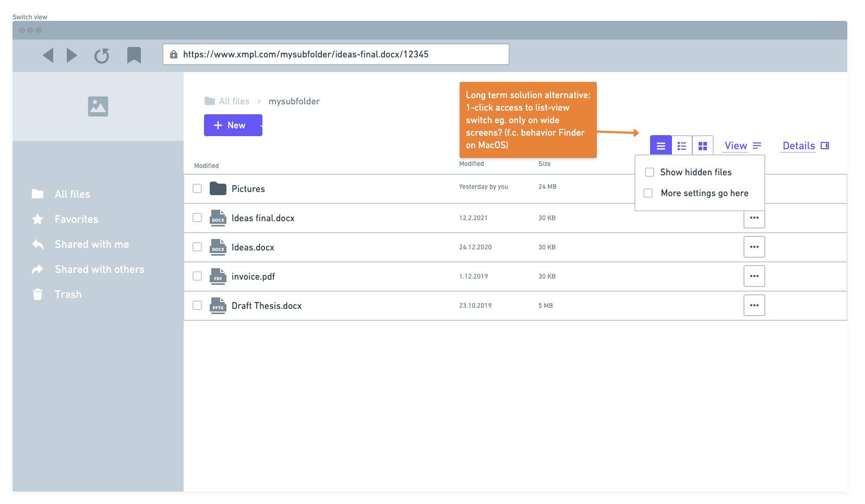Click Ideas.docx file name

point(253,247)
